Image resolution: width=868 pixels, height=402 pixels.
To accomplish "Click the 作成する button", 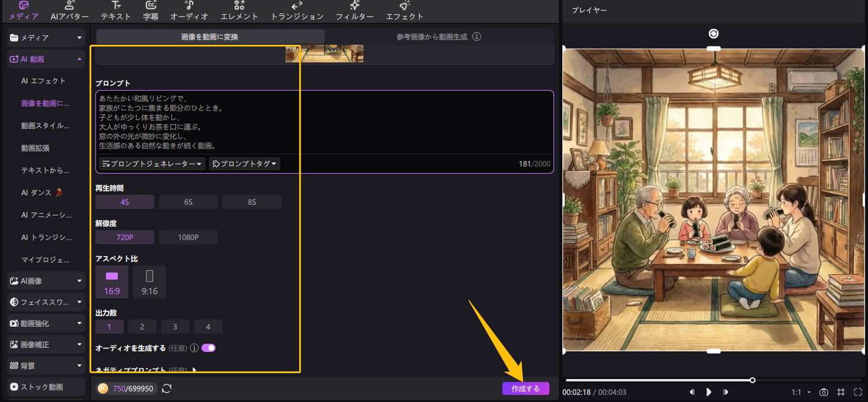I will (x=525, y=388).
